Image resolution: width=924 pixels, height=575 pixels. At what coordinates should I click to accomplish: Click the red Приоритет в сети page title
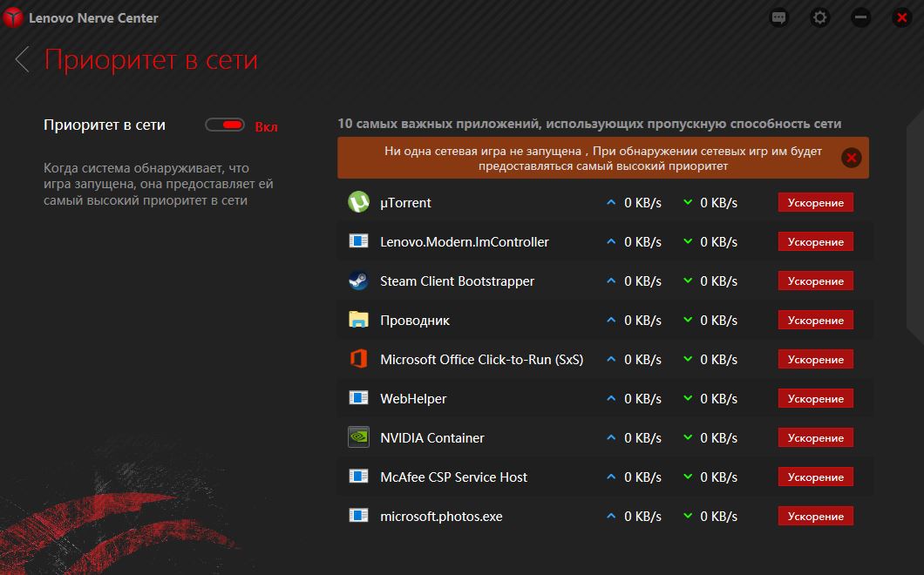click(x=151, y=59)
